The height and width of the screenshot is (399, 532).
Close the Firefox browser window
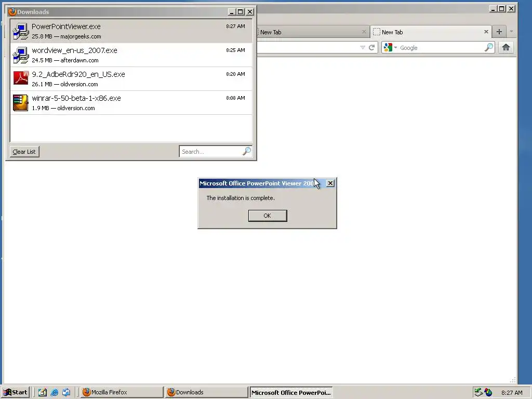tap(511, 9)
